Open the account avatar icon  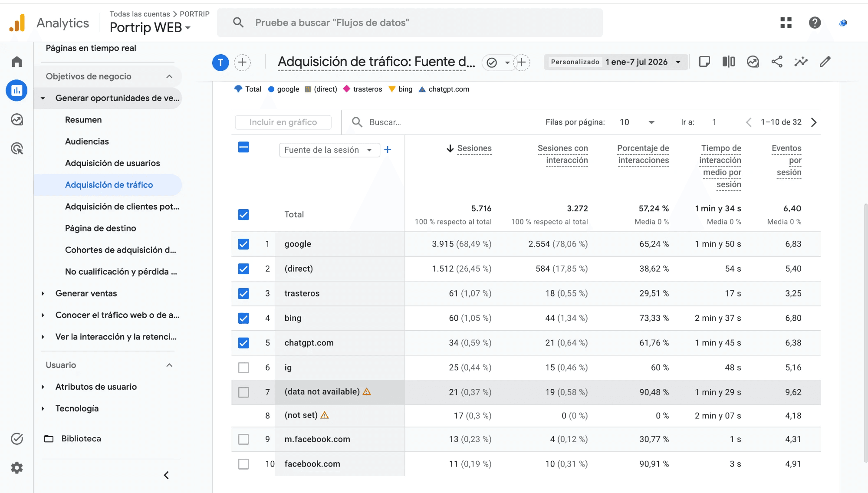(843, 23)
